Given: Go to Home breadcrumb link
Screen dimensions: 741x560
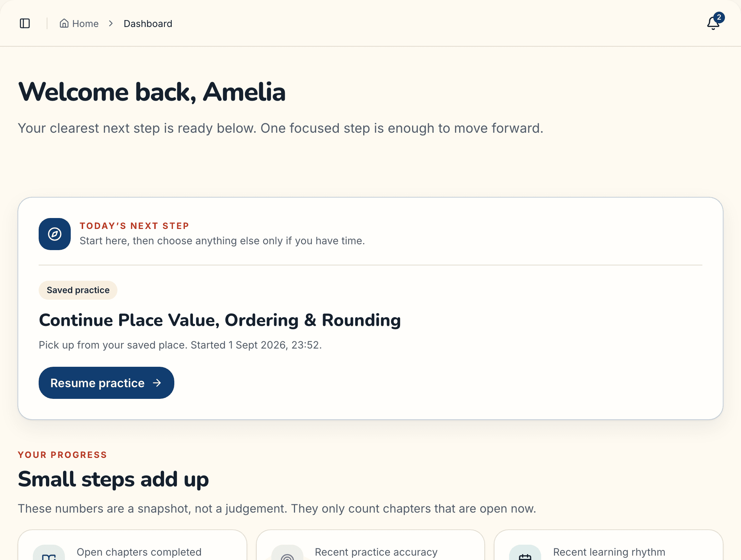Looking at the screenshot, I should (x=79, y=23).
